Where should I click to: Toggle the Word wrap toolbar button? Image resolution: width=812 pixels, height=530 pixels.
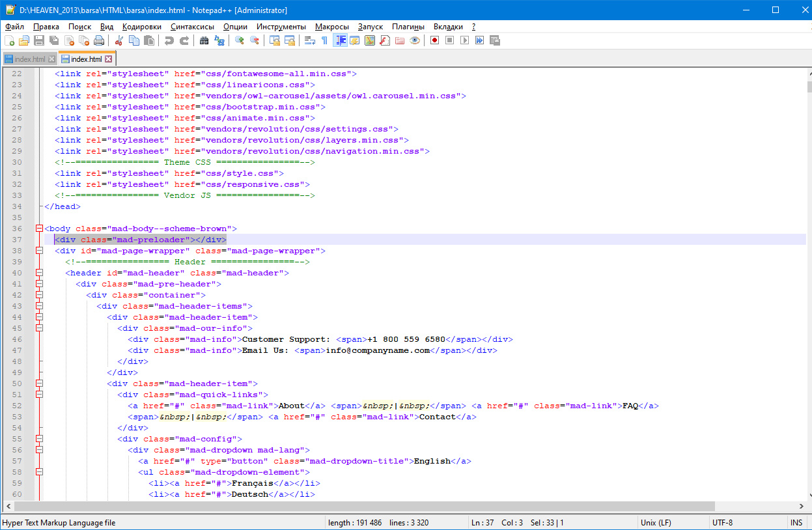point(309,40)
